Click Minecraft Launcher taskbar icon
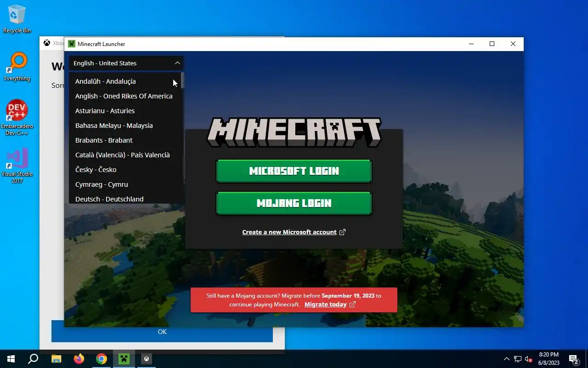Screen dimensions: 588x368 [x=124, y=359]
